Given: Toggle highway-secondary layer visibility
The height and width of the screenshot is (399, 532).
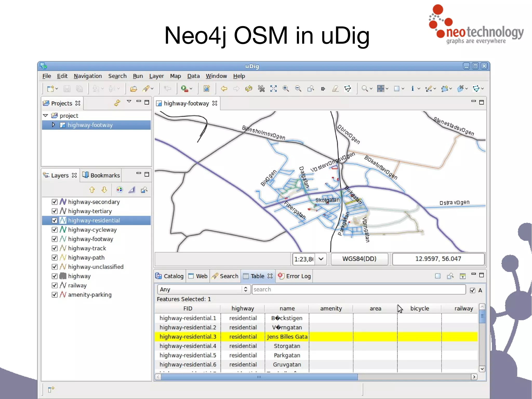Looking at the screenshot, I should (55, 202).
